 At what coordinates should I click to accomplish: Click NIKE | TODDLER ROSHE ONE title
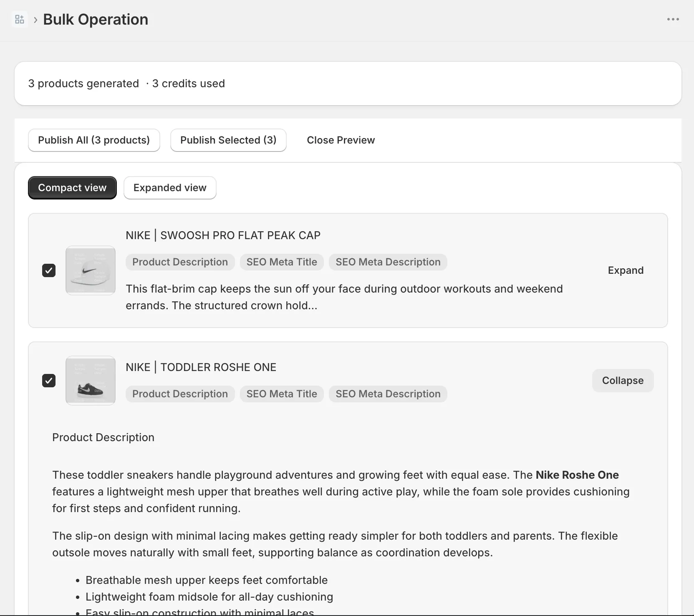tap(201, 367)
